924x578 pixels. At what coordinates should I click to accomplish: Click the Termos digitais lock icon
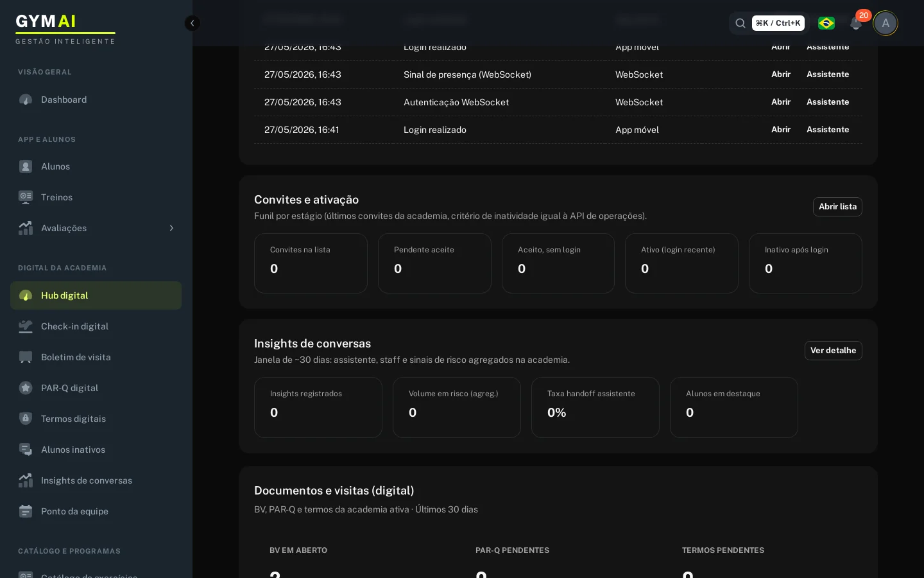point(26,419)
